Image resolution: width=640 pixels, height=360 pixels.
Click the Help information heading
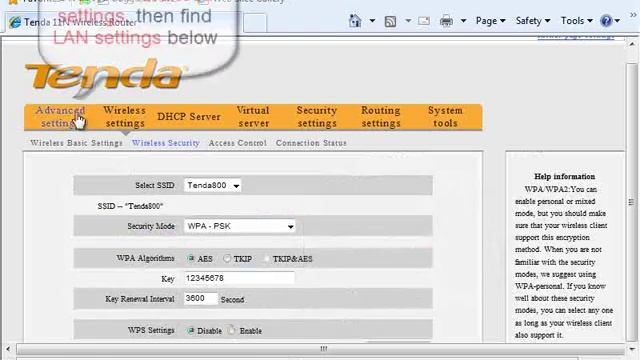pos(564,176)
